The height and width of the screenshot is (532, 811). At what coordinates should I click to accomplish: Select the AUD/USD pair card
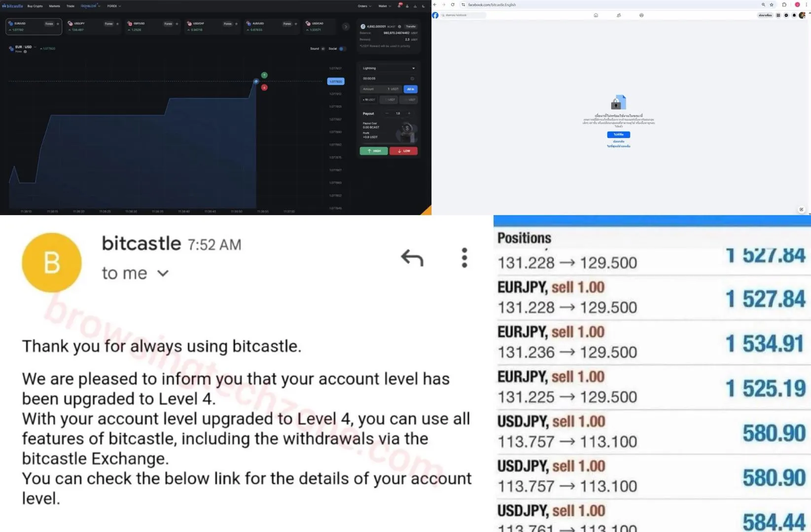[272, 27]
